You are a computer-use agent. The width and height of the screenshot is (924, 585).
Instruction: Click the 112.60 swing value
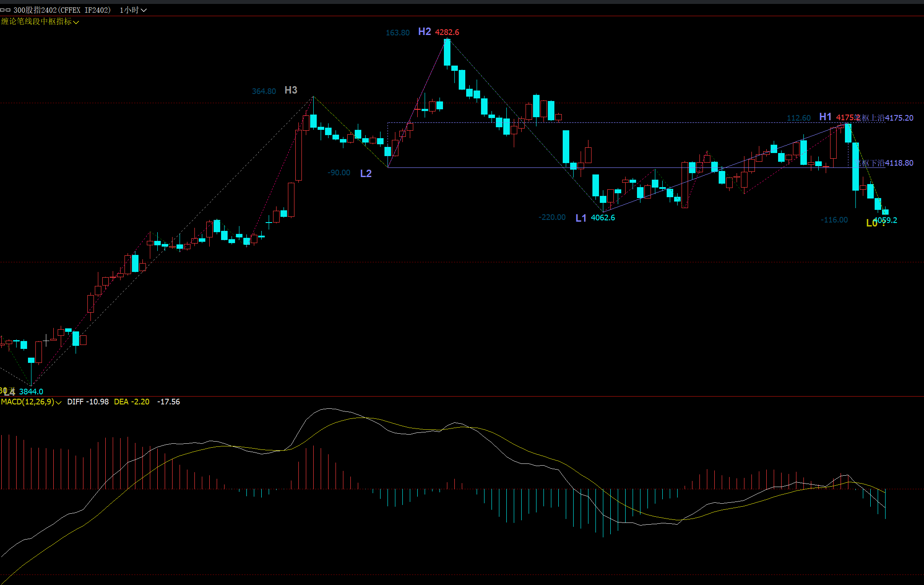coord(799,118)
